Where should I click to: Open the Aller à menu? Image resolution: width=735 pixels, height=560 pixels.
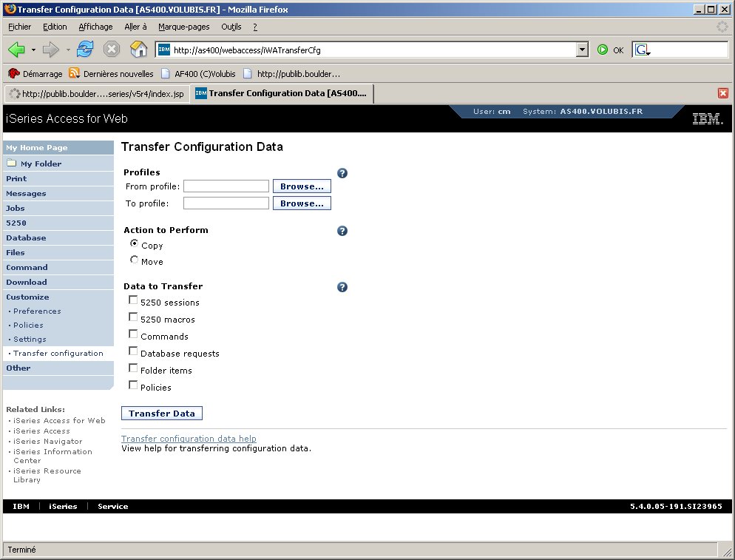point(135,27)
